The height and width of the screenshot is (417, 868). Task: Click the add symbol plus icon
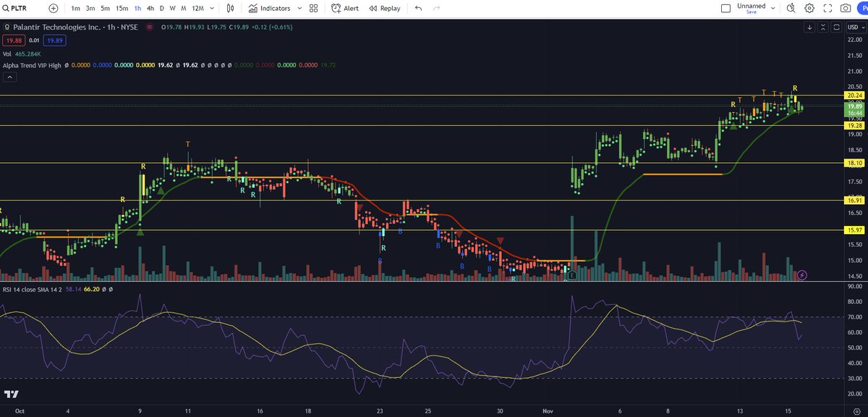pyautogui.click(x=54, y=9)
